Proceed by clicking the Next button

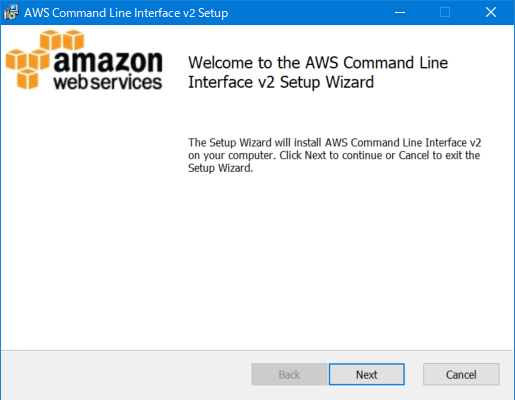point(367,374)
